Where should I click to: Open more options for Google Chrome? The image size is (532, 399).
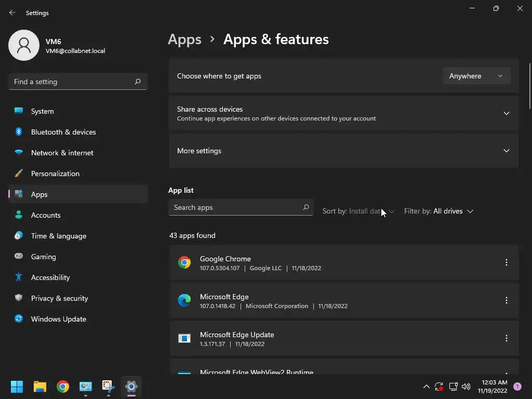click(x=506, y=262)
